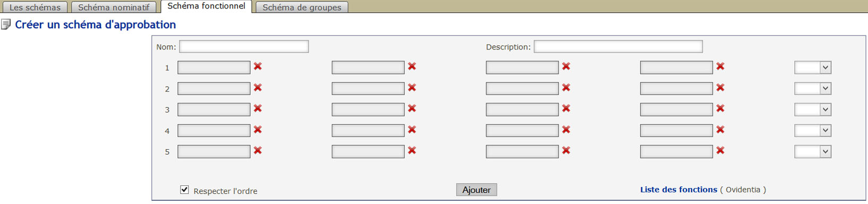Clear row 3 third field with red X
The height and width of the screenshot is (204, 868).
[x=566, y=108]
